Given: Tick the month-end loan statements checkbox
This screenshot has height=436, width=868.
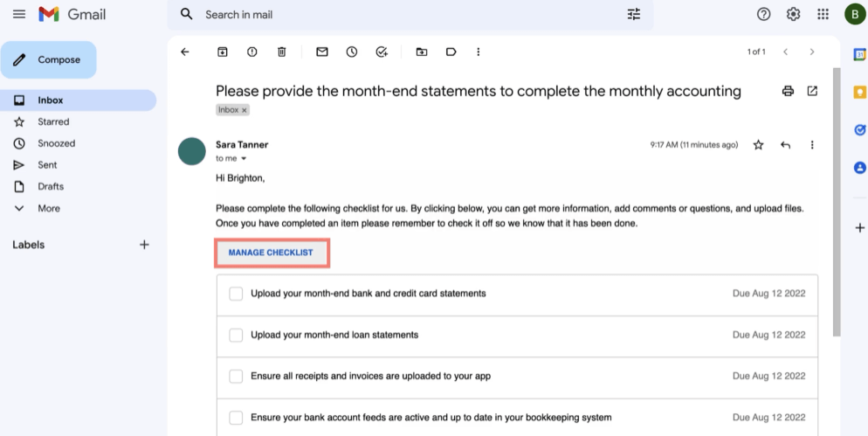Looking at the screenshot, I should tap(236, 335).
